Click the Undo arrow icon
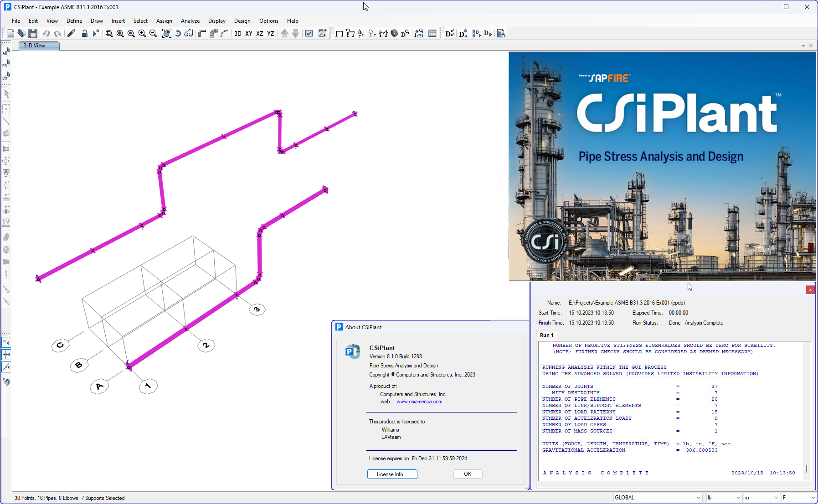818x504 pixels. pos(46,33)
